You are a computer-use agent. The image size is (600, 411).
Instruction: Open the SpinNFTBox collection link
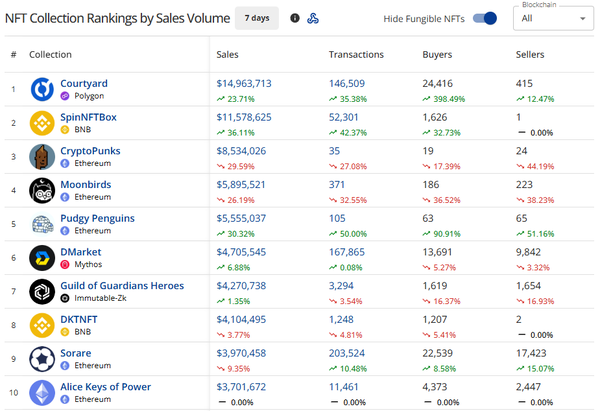point(88,117)
